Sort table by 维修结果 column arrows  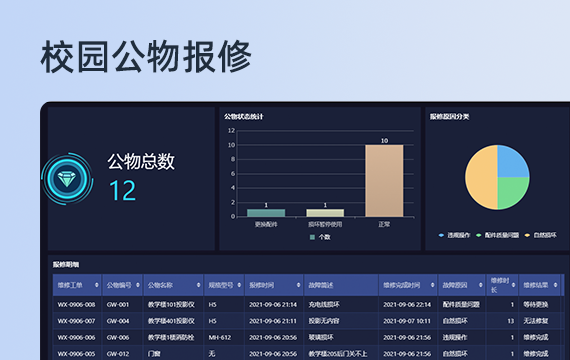point(555,285)
